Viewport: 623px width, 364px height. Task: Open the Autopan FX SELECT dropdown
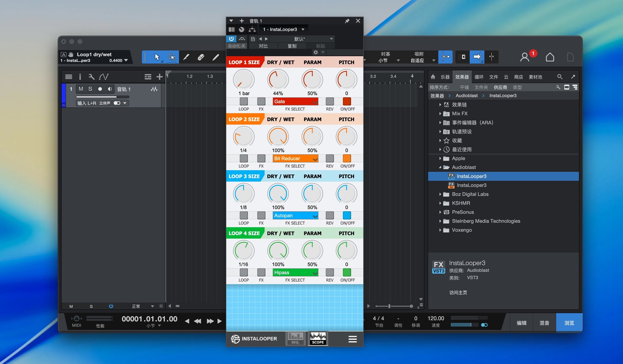click(295, 216)
